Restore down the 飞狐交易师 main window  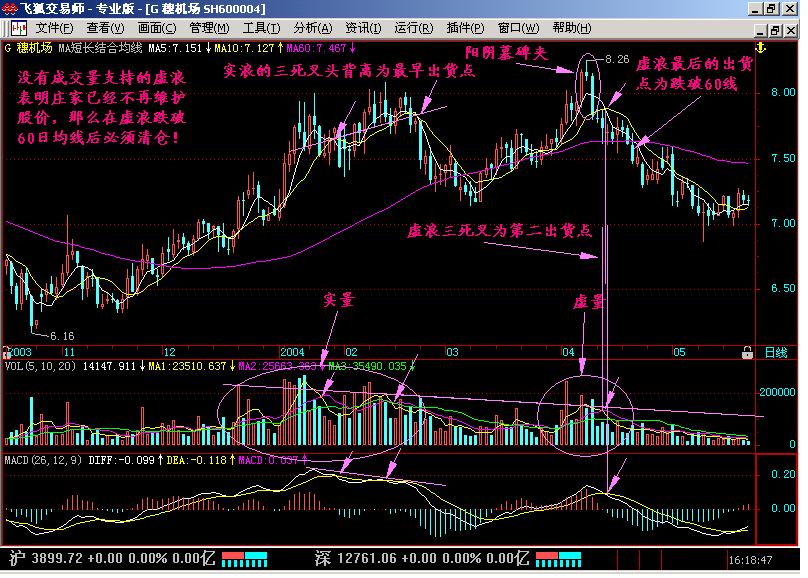(771, 9)
